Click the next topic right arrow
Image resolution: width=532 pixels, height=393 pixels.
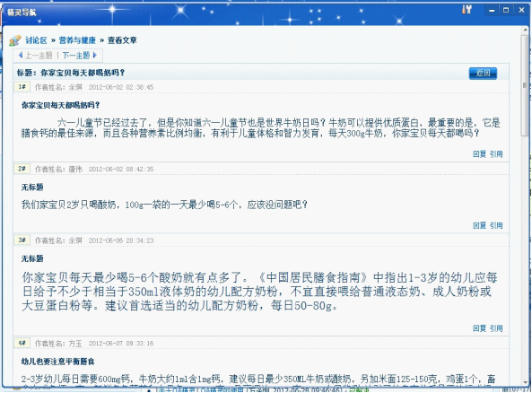[95, 55]
